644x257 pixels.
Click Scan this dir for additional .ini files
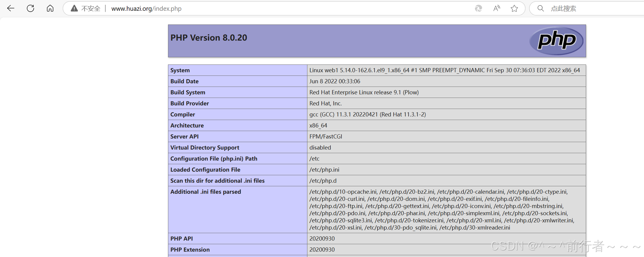[218, 181]
